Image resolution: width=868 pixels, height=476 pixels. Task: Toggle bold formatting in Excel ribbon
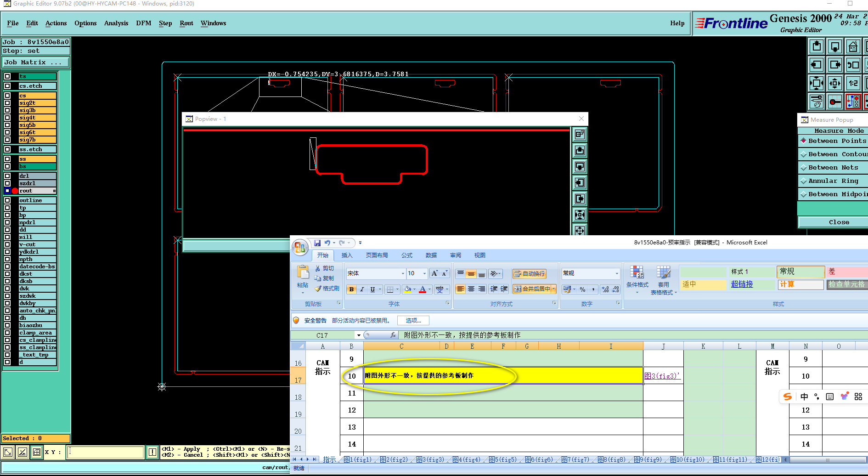click(351, 289)
